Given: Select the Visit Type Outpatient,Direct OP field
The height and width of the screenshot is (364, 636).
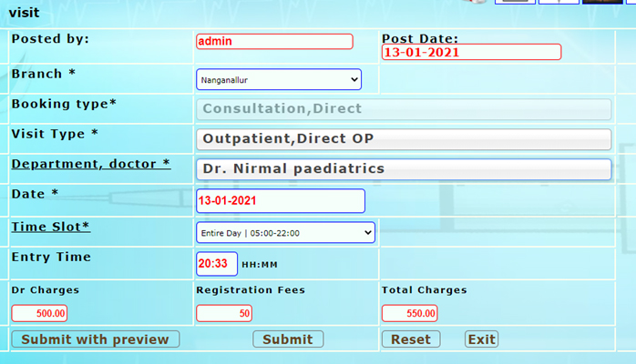Looking at the screenshot, I should pos(403,139).
